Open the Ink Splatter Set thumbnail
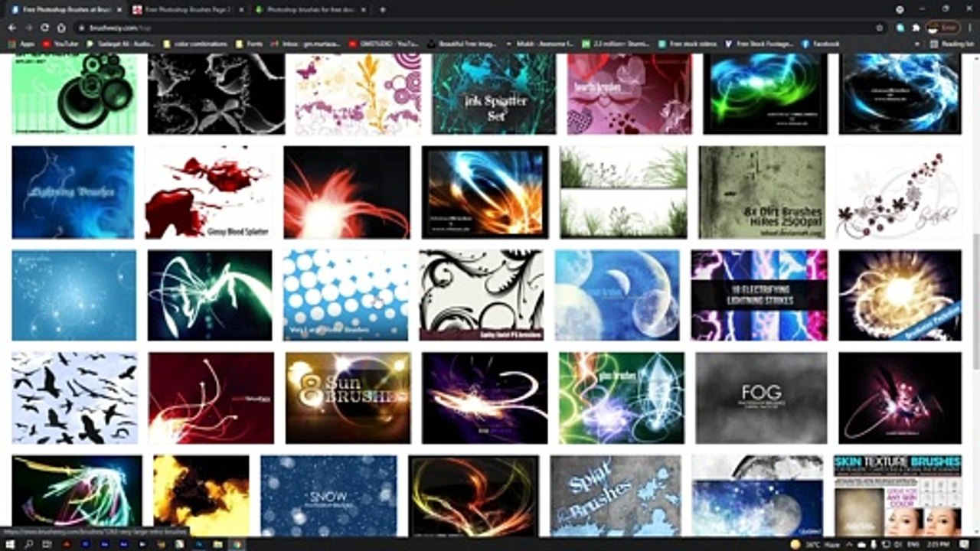Screen dimensions: 980x551 [494, 94]
